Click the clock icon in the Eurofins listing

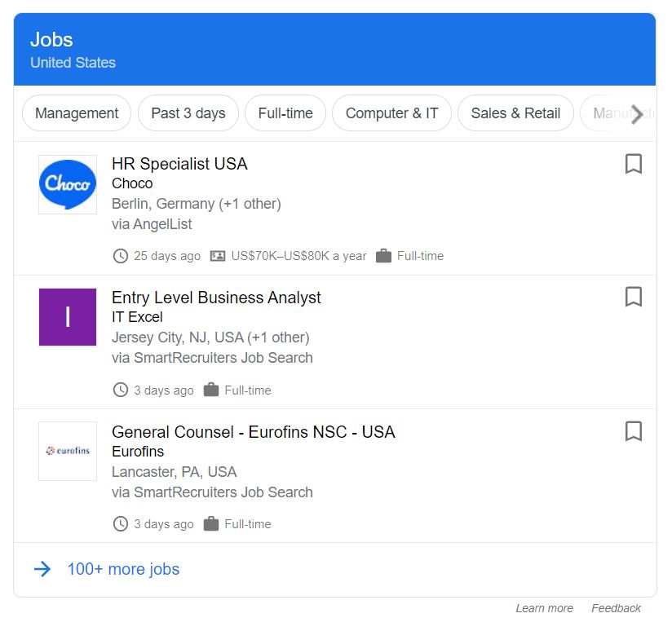click(x=121, y=524)
